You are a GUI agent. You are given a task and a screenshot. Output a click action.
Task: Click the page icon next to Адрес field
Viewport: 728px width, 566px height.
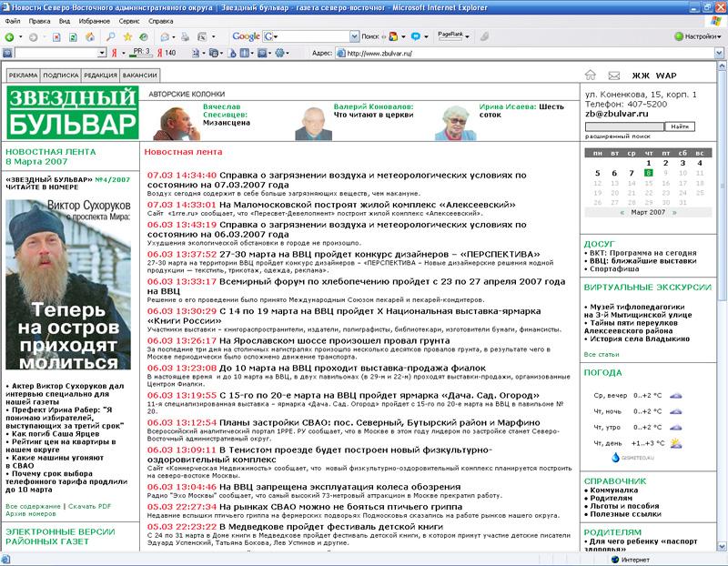(341, 54)
